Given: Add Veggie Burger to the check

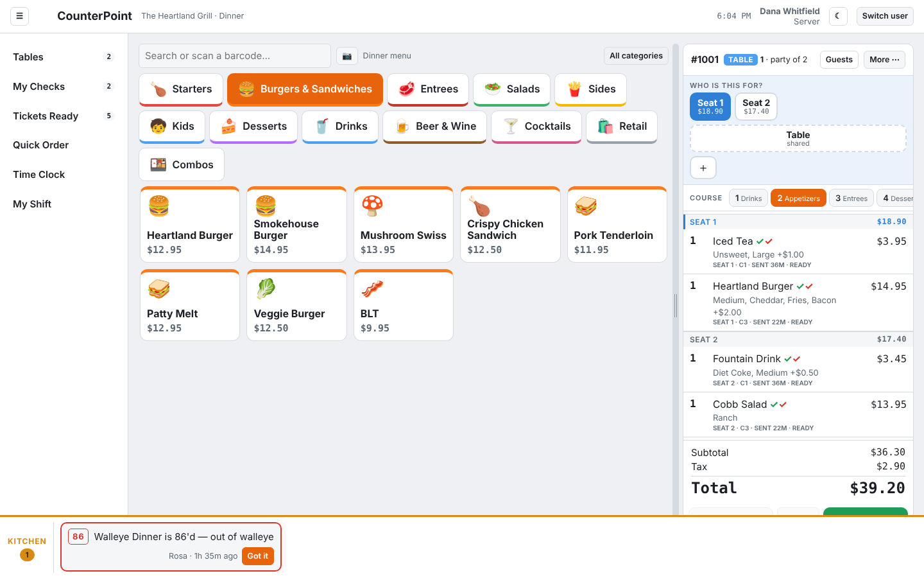Looking at the screenshot, I should click(x=296, y=305).
